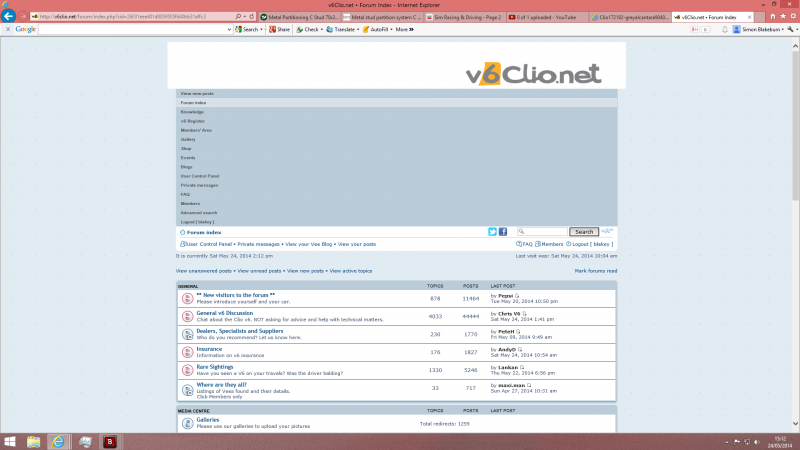Open Google toolbar search box dropdown
This screenshot has width=800, height=450.
(x=229, y=30)
